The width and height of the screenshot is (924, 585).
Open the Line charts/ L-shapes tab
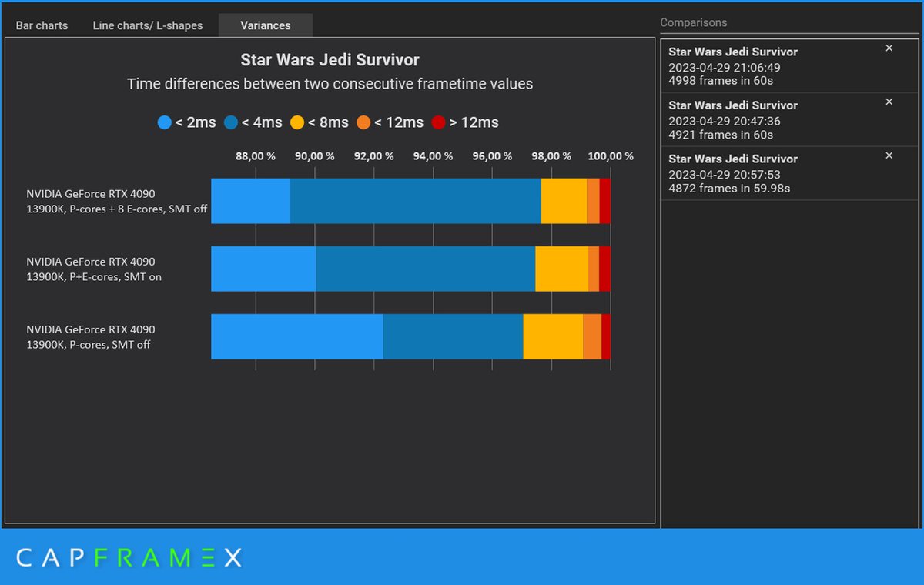[x=148, y=25]
